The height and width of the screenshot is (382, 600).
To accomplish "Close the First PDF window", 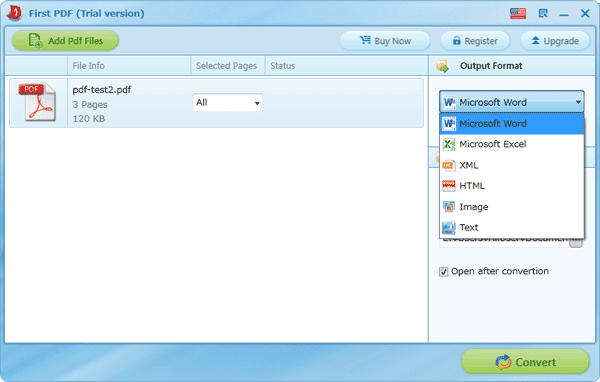I will pyautogui.click(x=585, y=13).
